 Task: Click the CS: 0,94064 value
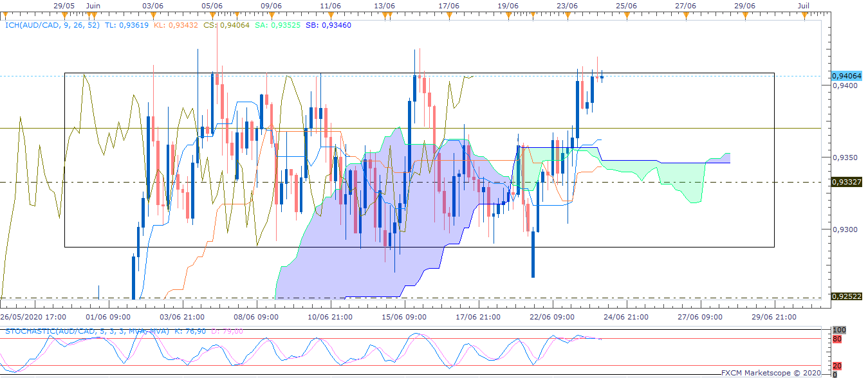[x=225, y=26]
